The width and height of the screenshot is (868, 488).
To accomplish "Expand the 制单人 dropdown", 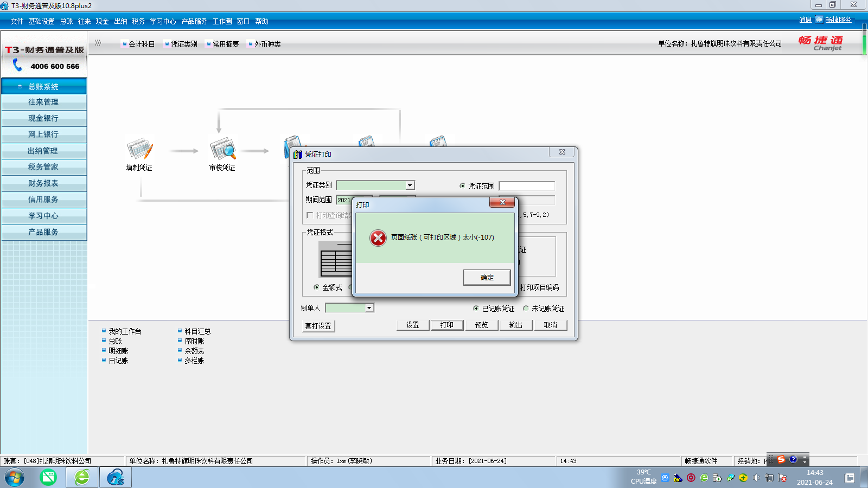I will tap(369, 308).
